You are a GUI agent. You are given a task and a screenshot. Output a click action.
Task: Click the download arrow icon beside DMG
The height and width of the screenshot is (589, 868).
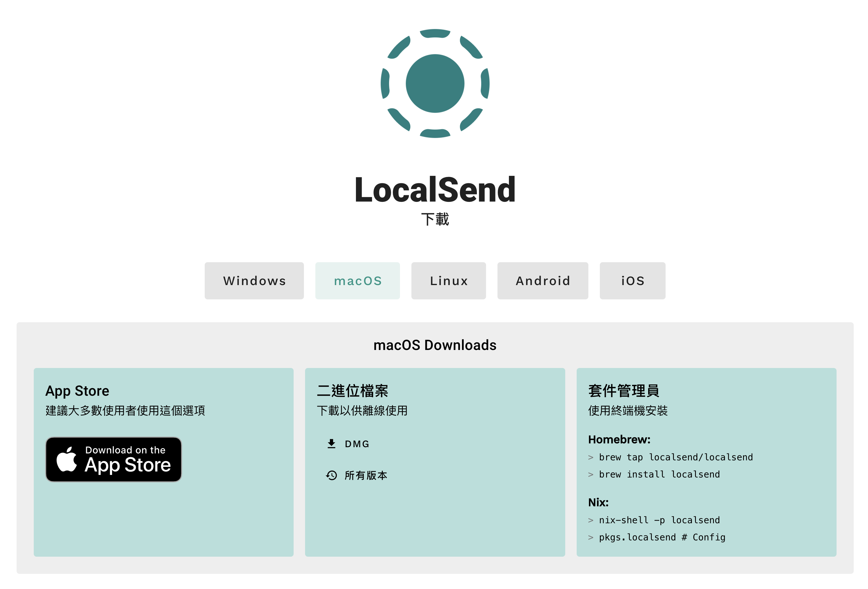coord(331,443)
